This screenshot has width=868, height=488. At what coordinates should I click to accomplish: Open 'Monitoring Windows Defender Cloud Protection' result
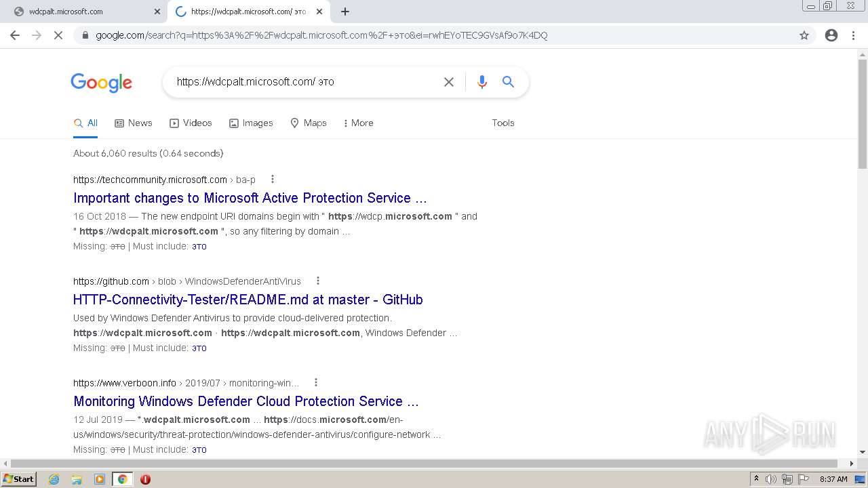[x=246, y=401]
